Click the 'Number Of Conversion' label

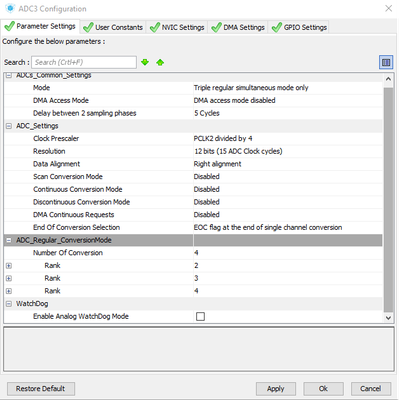tap(68, 253)
